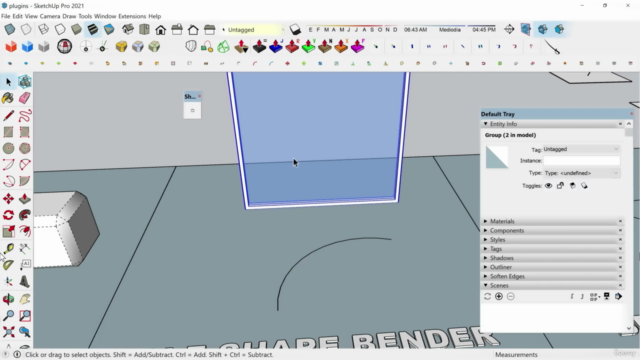Toggle the lock icon in Entity Info
Image resolution: width=640 pixels, height=360 pixels.
pyautogui.click(x=560, y=186)
